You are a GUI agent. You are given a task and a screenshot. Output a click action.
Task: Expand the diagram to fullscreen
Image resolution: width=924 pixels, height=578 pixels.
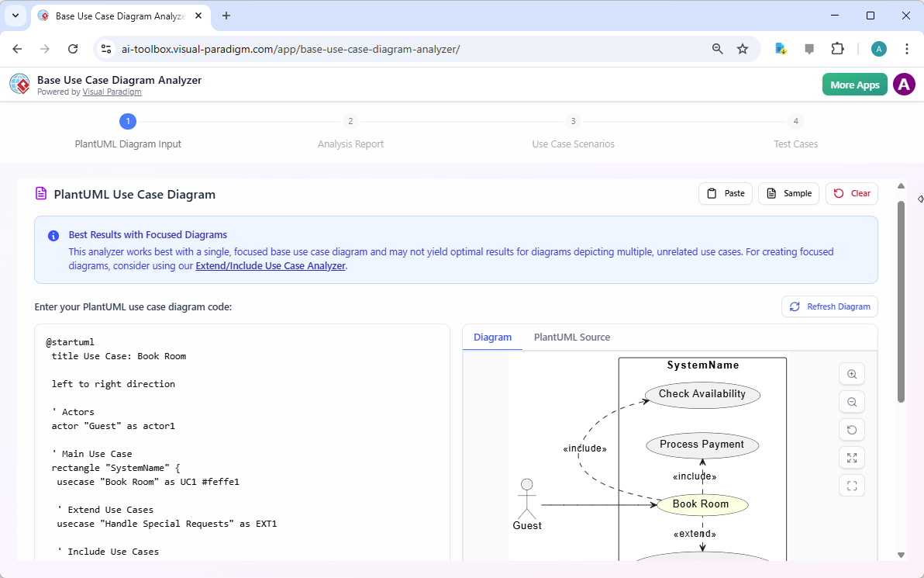(851, 457)
